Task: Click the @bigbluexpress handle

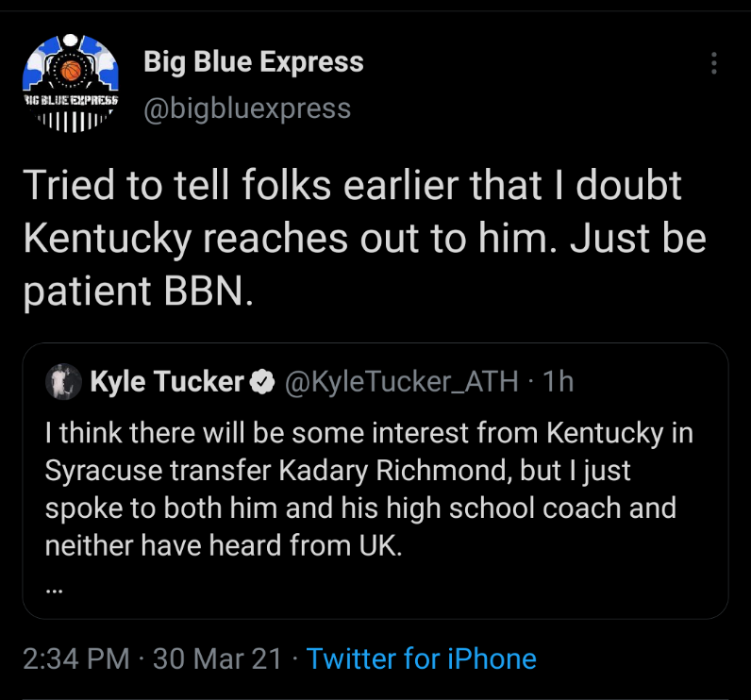Action: (246, 108)
